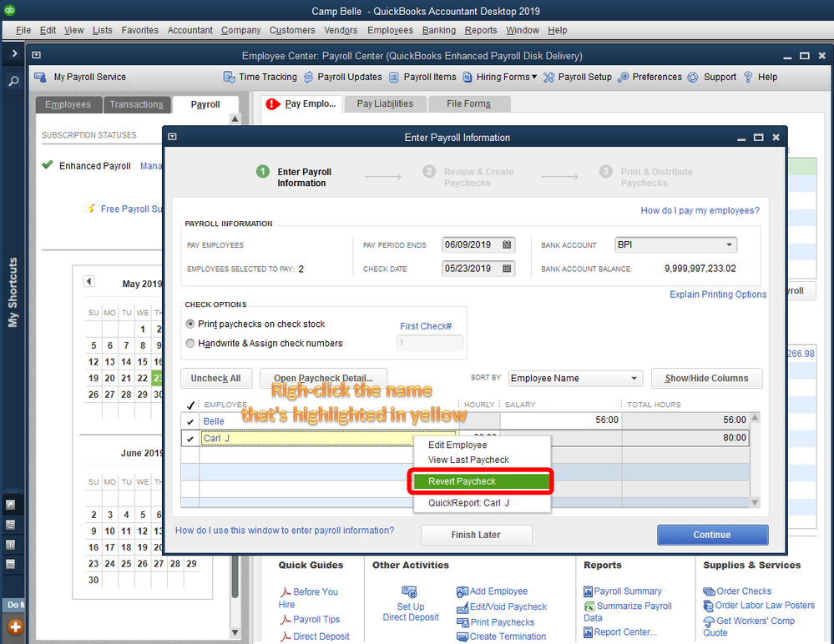
Task: Choose QuickReport: Carl J menu entry
Action: tap(468, 503)
